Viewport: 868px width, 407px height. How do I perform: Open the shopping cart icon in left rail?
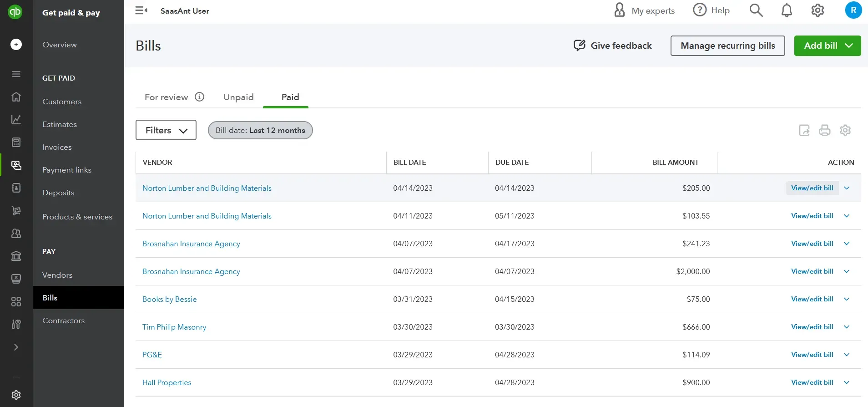16,210
